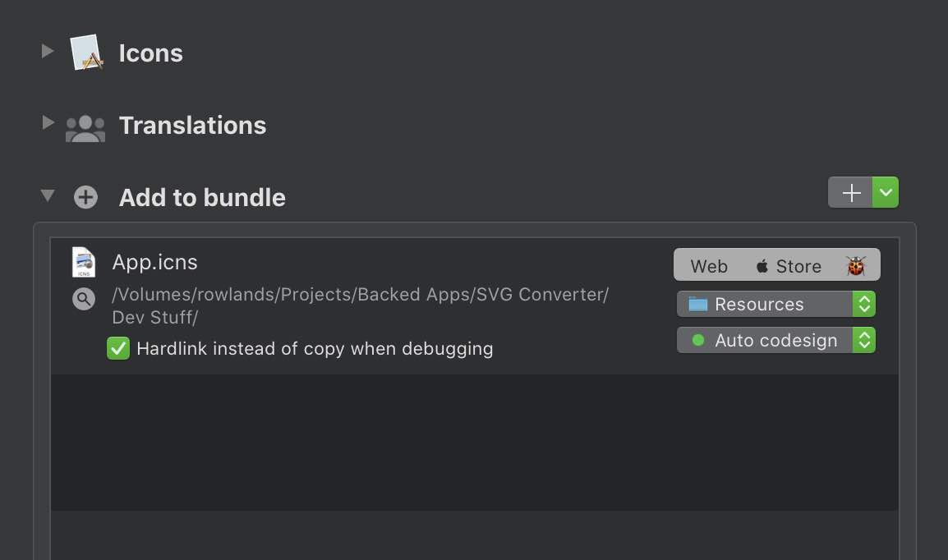Click the App.icns file icon
The width and height of the screenshot is (948, 560).
click(84, 262)
